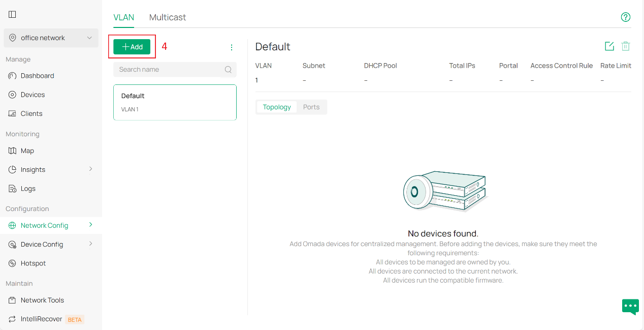The height and width of the screenshot is (330, 644).
Task: Collapse the left navigation sidebar
Action: 12,14
